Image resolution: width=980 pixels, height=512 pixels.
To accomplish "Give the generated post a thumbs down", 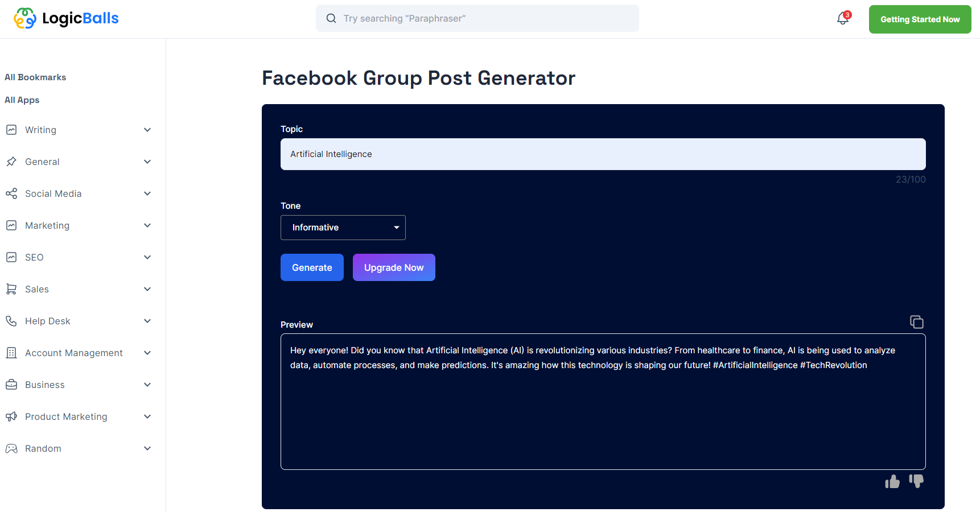I will (x=917, y=481).
